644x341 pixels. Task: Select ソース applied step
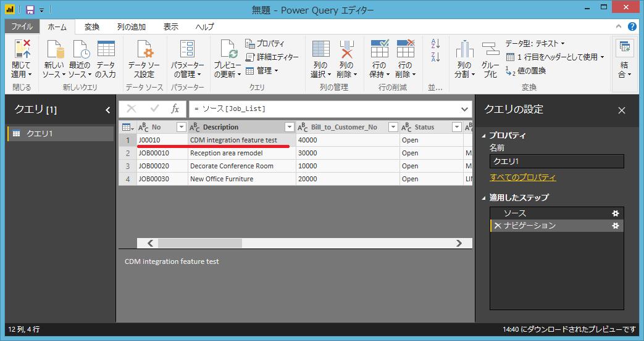[x=557, y=213]
